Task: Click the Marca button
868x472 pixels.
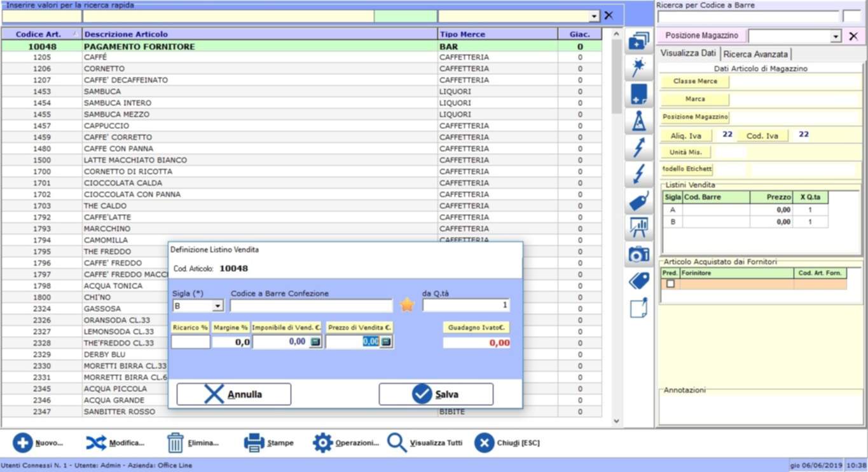Action: click(695, 99)
